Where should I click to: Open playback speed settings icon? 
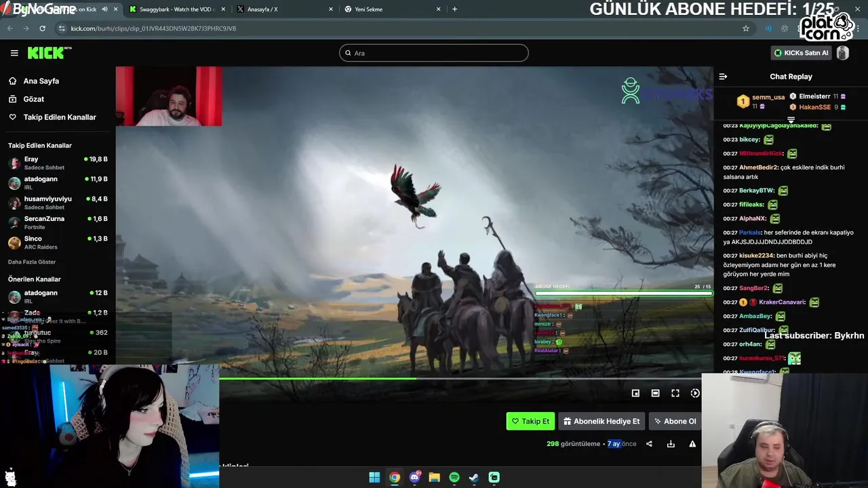[695, 393]
